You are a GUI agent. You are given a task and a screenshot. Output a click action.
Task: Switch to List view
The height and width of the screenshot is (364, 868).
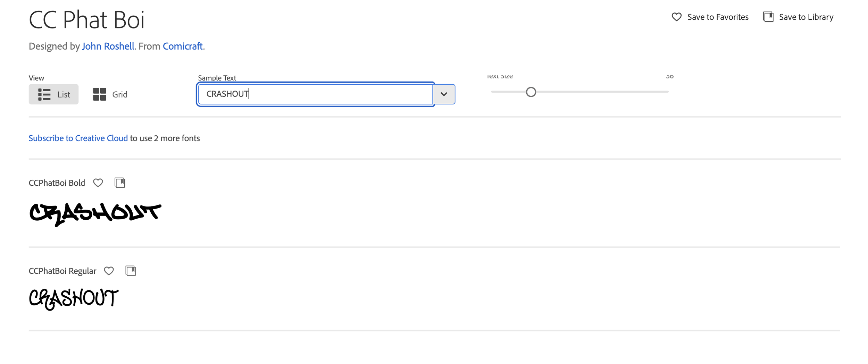coord(53,94)
